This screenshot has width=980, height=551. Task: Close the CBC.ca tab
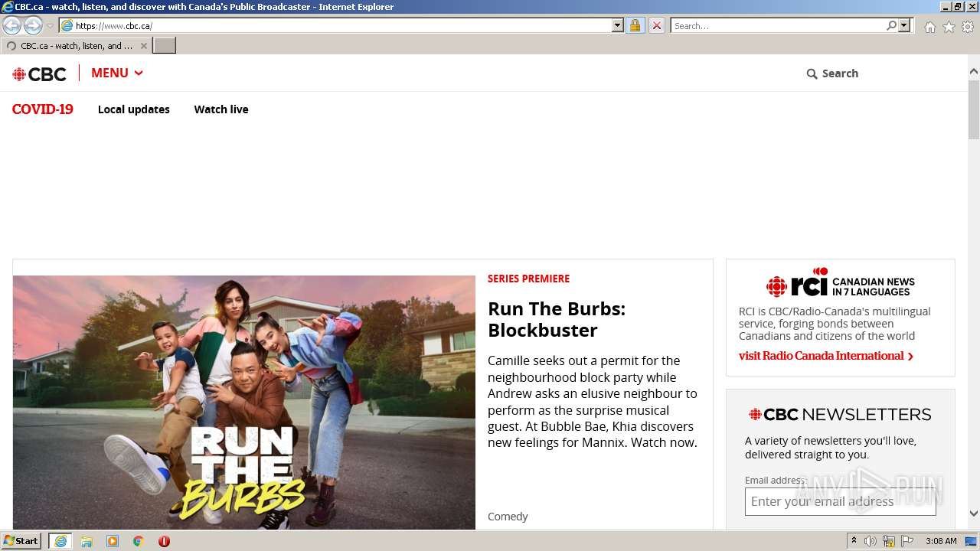143,46
